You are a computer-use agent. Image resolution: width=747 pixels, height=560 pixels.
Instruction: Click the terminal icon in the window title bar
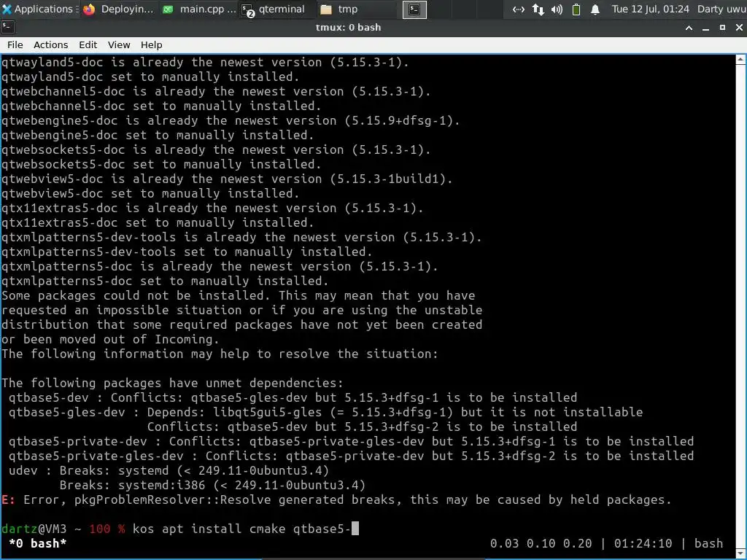(x=8, y=28)
